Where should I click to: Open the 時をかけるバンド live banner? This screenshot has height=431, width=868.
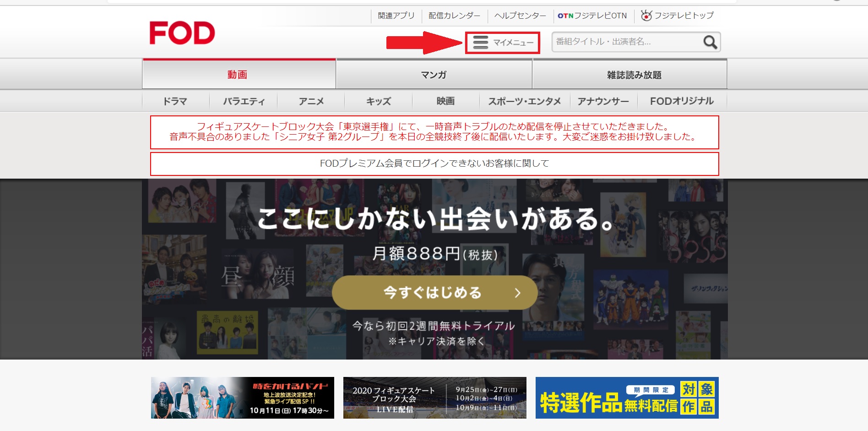click(x=243, y=398)
